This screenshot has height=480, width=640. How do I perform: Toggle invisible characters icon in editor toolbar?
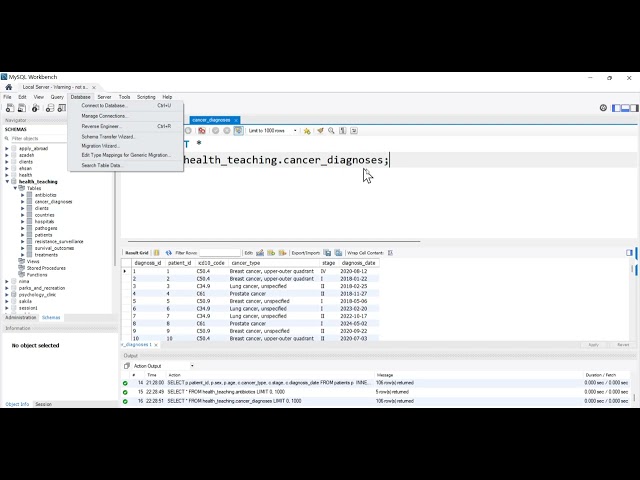tap(343, 131)
